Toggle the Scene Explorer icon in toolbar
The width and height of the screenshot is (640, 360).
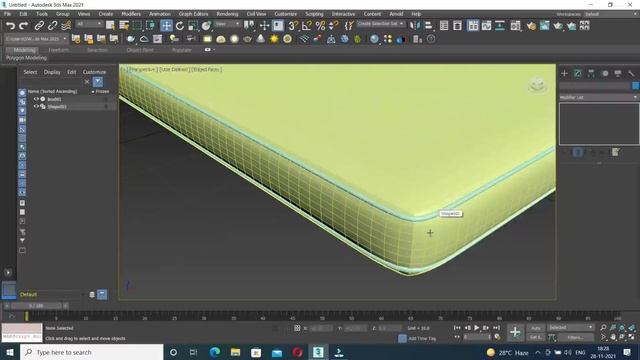point(444,26)
